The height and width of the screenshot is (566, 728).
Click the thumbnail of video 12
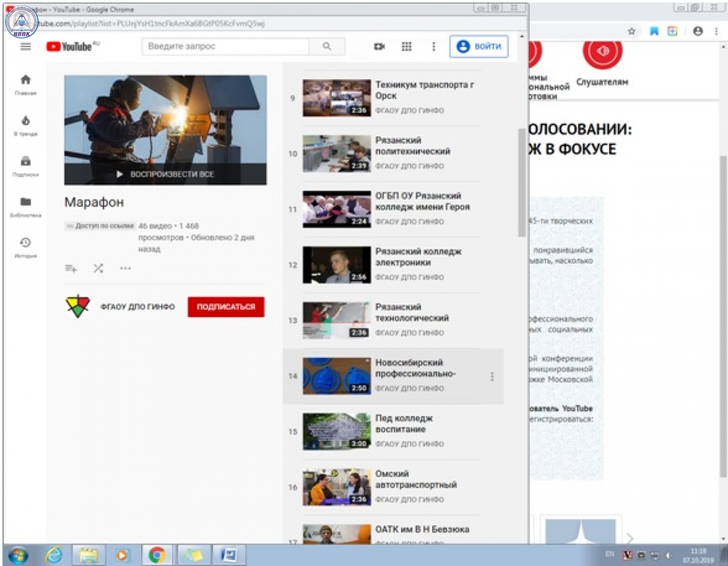337,265
